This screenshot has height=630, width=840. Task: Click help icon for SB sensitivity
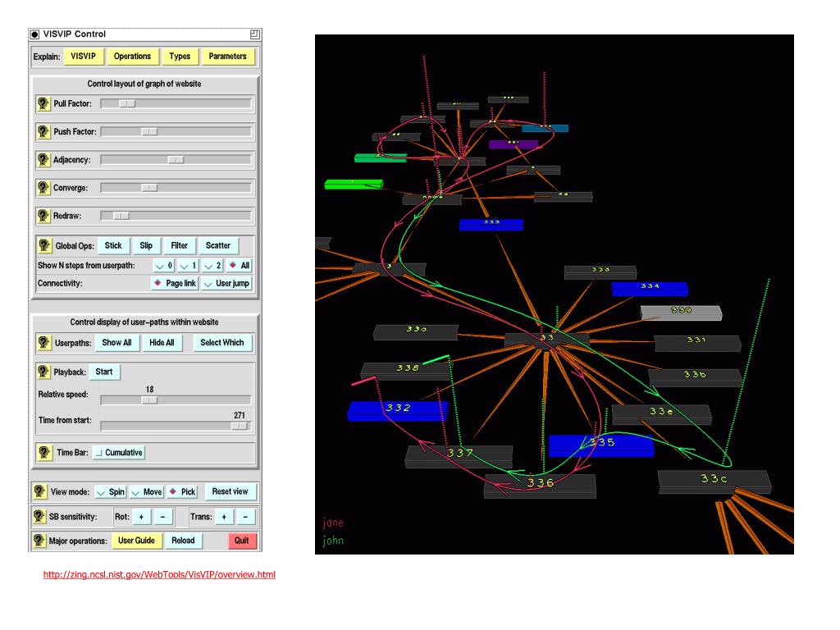point(39,517)
